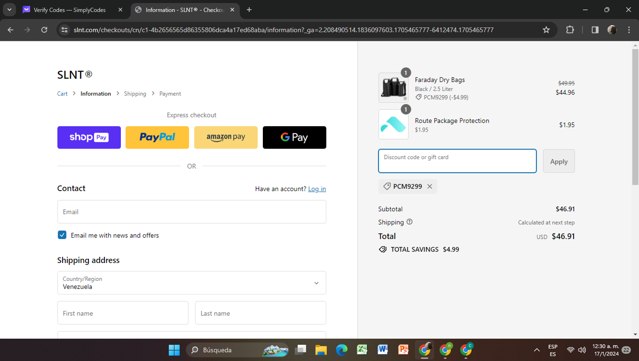Image resolution: width=639 pixels, height=361 pixels.
Task: Open the taskbar clock and date
Action: (x=605, y=350)
